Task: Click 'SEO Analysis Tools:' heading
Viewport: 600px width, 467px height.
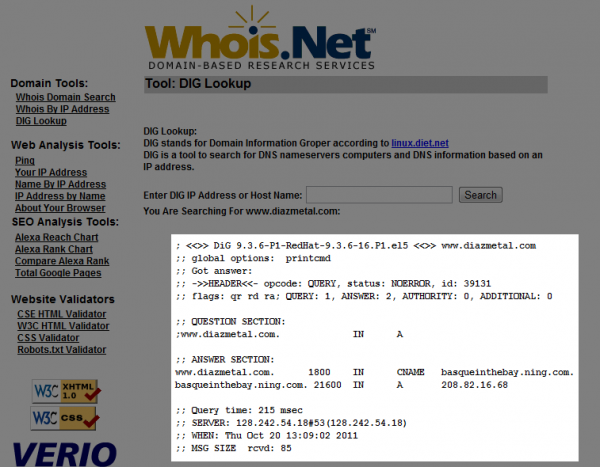Action: point(65,222)
